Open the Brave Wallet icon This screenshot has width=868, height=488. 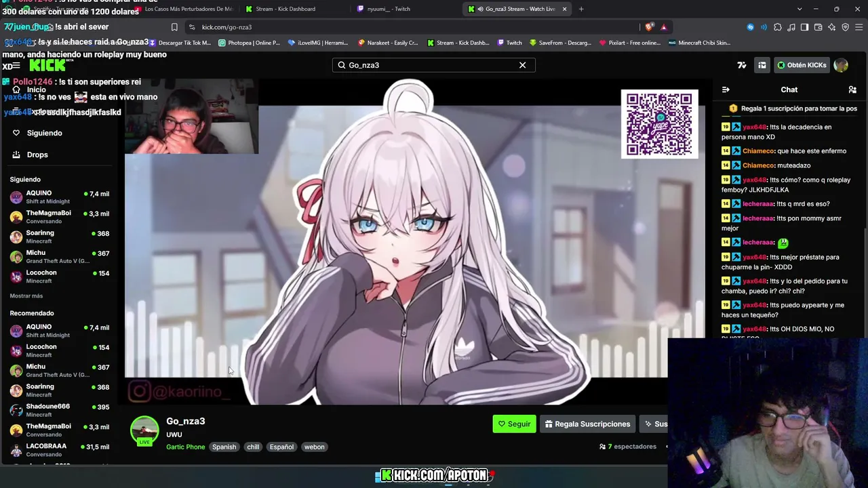tap(818, 27)
